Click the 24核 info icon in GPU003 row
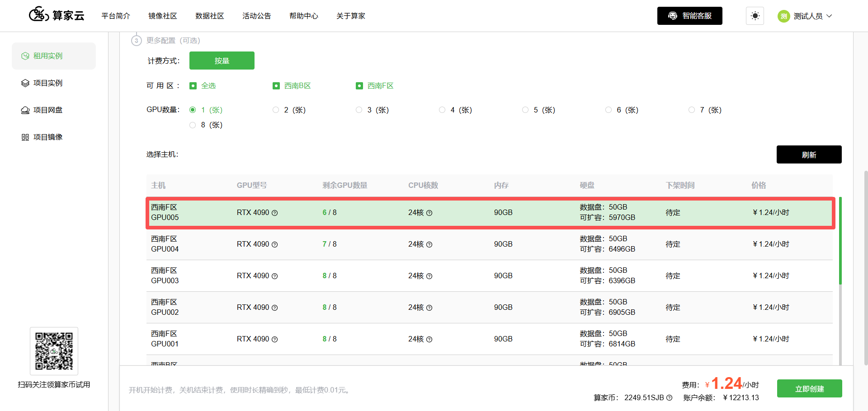Image resolution: width=868 pixels, height=411 pixels. pyautogui.click(x=429, y=276)
